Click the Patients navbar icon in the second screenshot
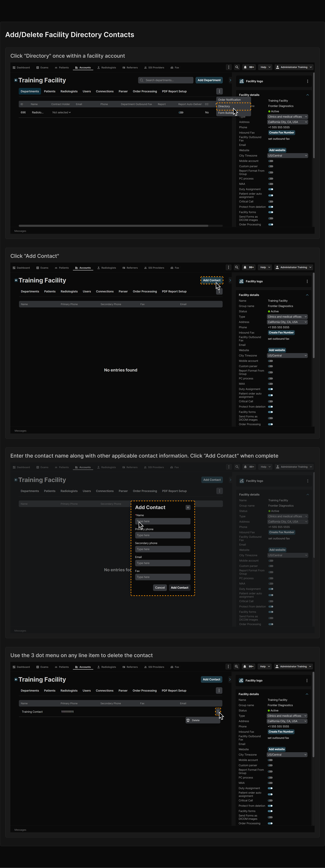325x868 pixels. [56, 268]
